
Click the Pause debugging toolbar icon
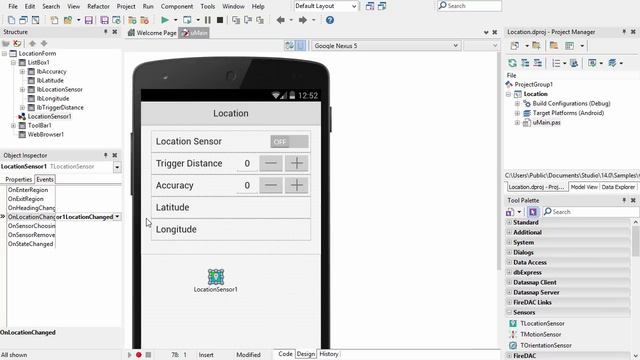(x=208, y=20)
